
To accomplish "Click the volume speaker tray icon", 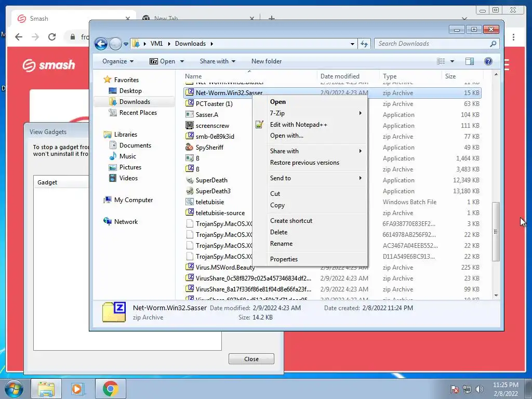I will click(x=480, y=389).
